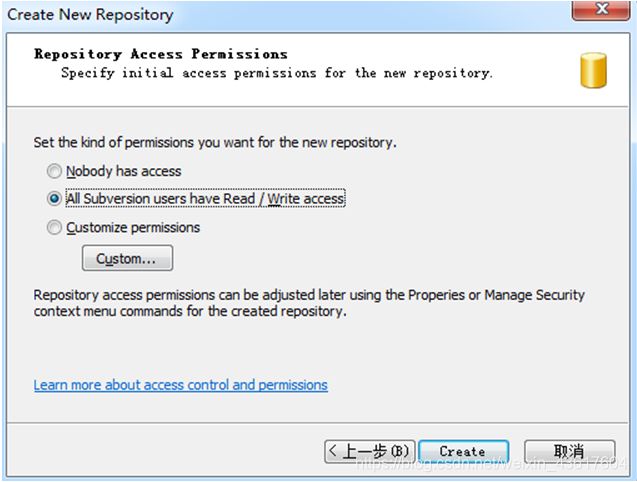Close the Create New Repository dialog

(x=601, y=10)
